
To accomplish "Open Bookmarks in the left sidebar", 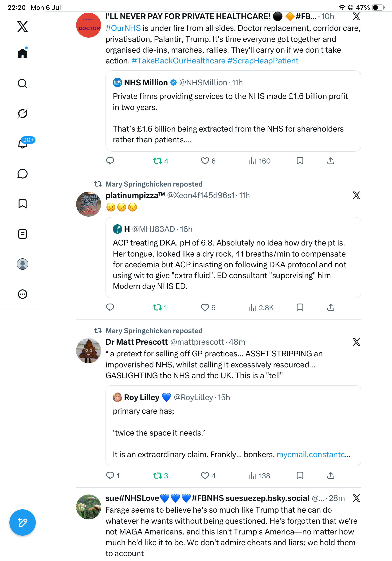I will point(23,204).
